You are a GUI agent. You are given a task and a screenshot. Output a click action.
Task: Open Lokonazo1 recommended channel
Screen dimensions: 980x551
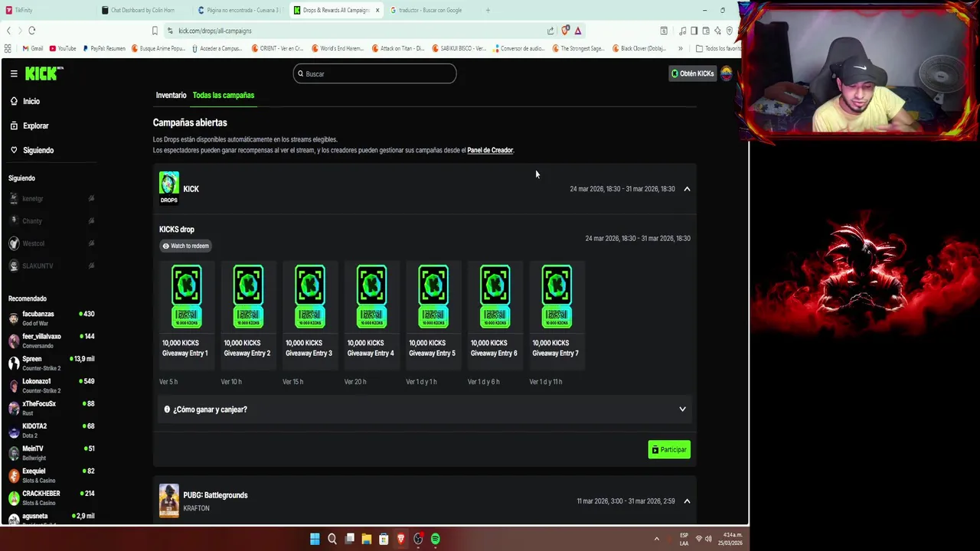(x=51, y=385)
